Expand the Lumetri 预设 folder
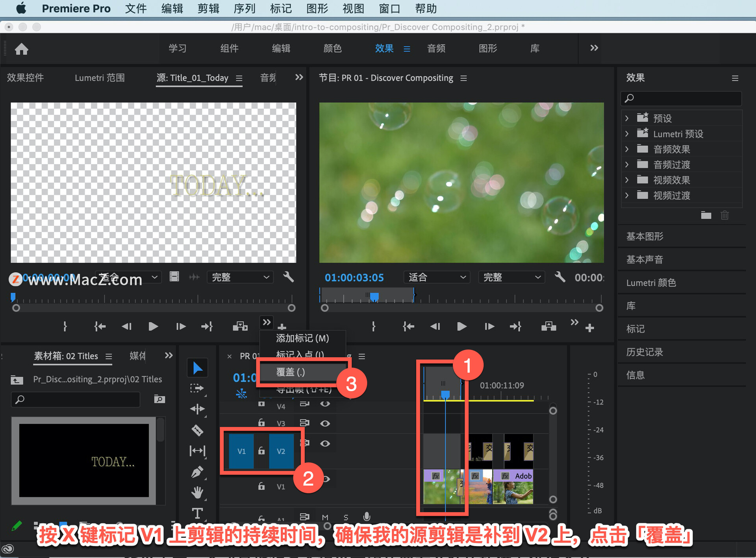The width and height of the screenshot is (756, 558). tap(627, 134)
